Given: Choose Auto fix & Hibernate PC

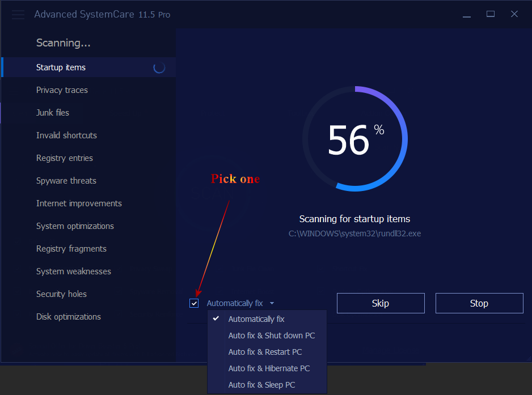Looking at the screenshot, I should pos(267,368).
